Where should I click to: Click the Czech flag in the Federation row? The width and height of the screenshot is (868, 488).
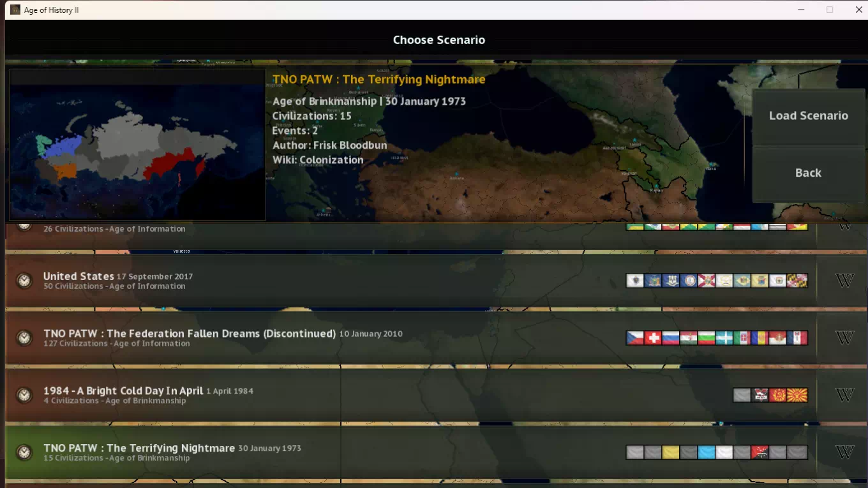(x=635, y=338)
